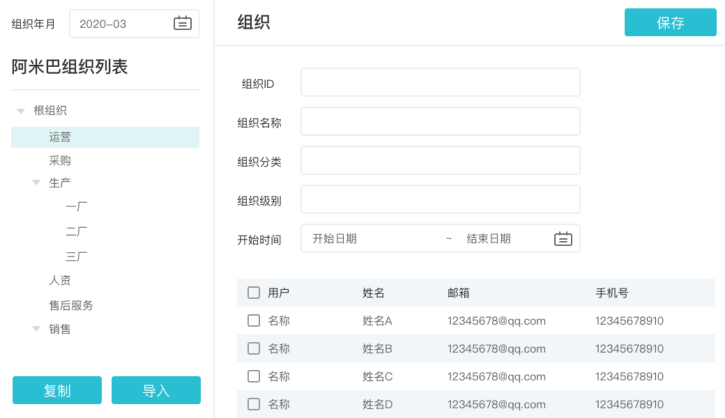Check the box for row 姓名B
The image size is (725, 418).
point(253,349)
